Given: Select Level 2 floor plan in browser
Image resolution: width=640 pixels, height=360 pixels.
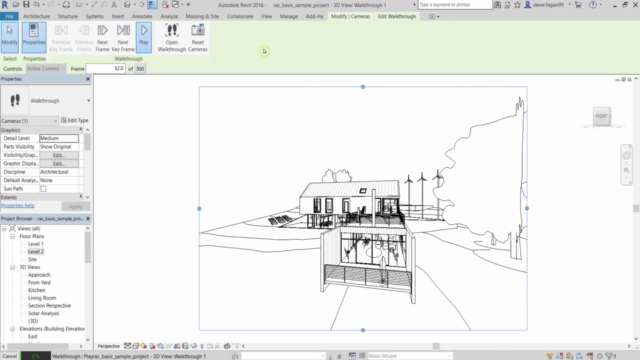Looking at the screenshot, I should point(36,252).
